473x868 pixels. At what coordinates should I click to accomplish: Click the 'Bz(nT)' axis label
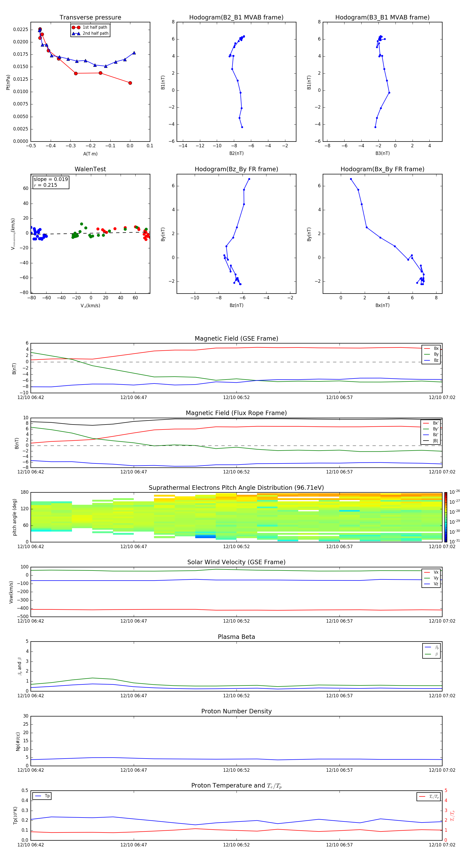[x=236, y=305]
